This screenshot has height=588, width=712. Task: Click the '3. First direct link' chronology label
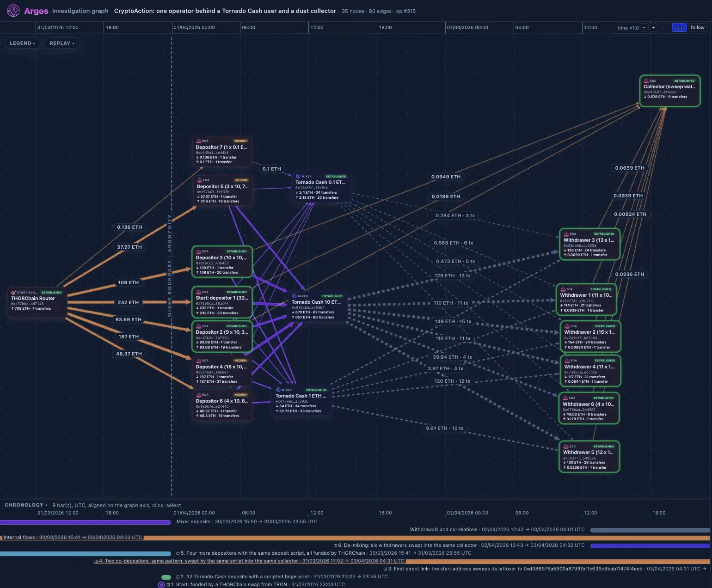tap(545, 569)
